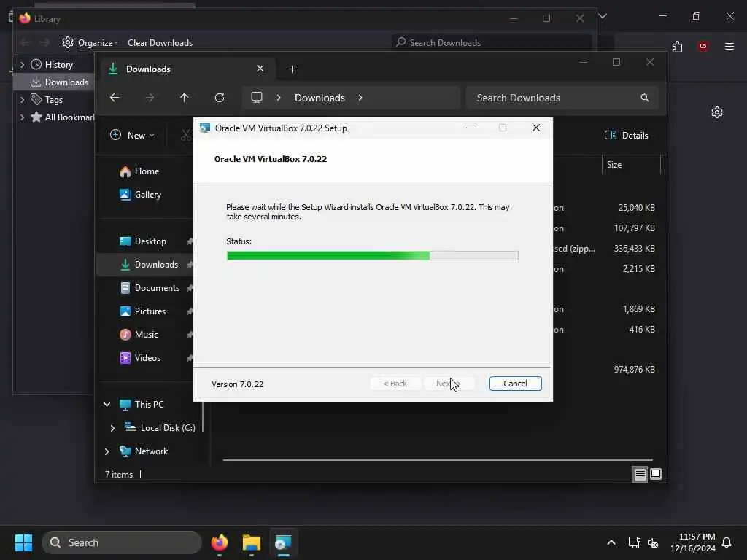Expand chevron after Downloads in address bar

pos(360,98)
